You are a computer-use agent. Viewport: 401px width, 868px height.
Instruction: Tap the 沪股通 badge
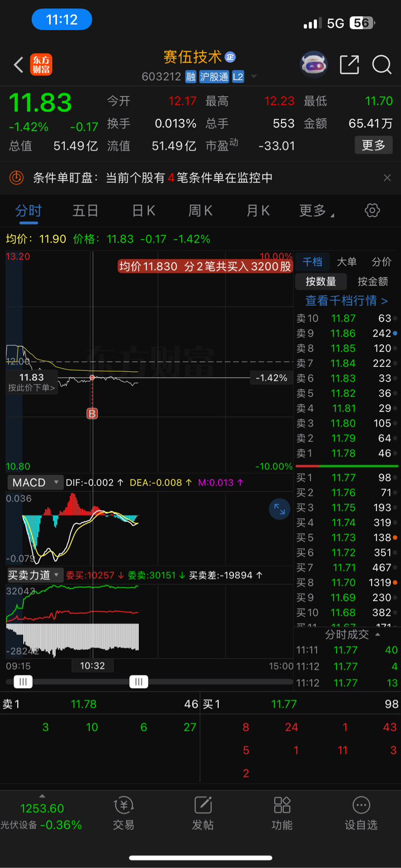click(x=214, y=77)
